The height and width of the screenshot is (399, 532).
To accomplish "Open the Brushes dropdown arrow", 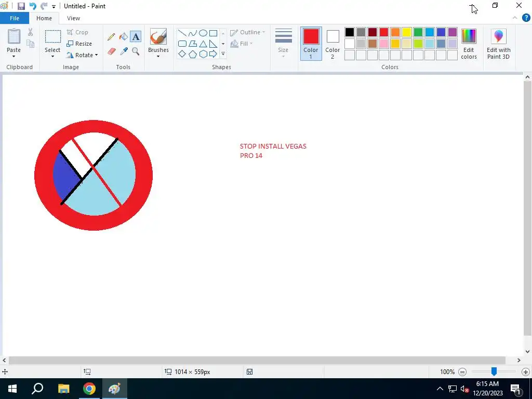I will [158, 56].
